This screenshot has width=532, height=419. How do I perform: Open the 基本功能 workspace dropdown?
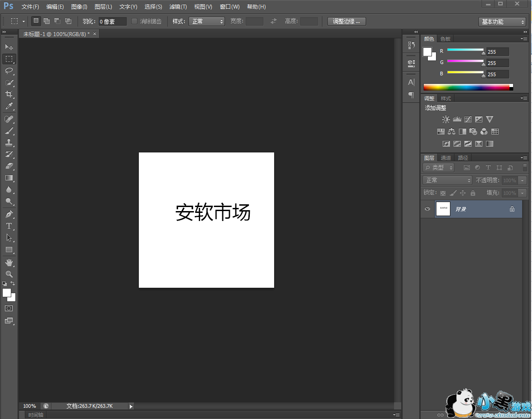pos(502,22)
